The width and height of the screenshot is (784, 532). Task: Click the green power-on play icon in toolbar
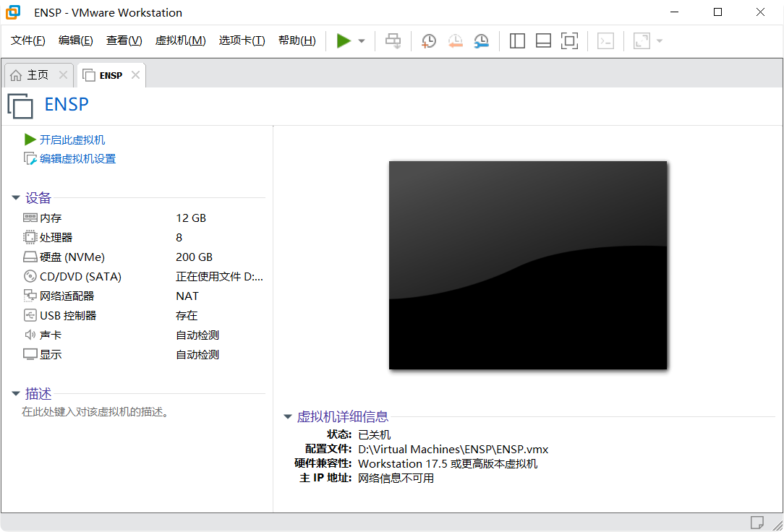pos(344,41)
